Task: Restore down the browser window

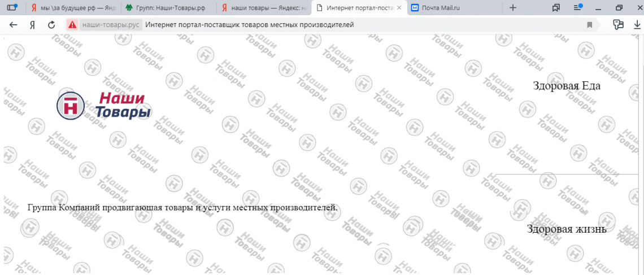Action: [x=619, y=7]
